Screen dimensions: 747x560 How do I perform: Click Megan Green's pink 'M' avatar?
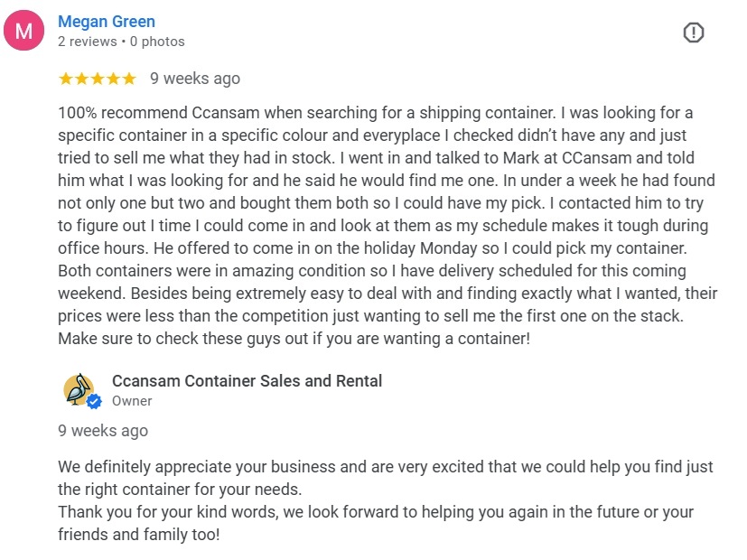[23, 33]
